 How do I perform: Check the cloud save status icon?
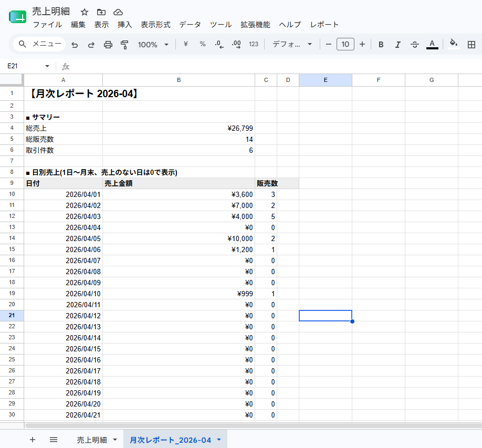[118, 12]
